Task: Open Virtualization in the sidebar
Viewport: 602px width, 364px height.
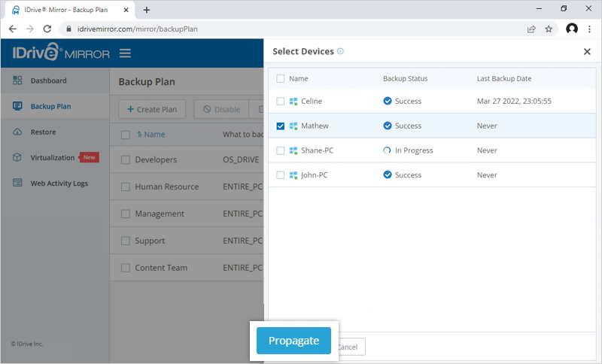Action: (x=52, y=157)
